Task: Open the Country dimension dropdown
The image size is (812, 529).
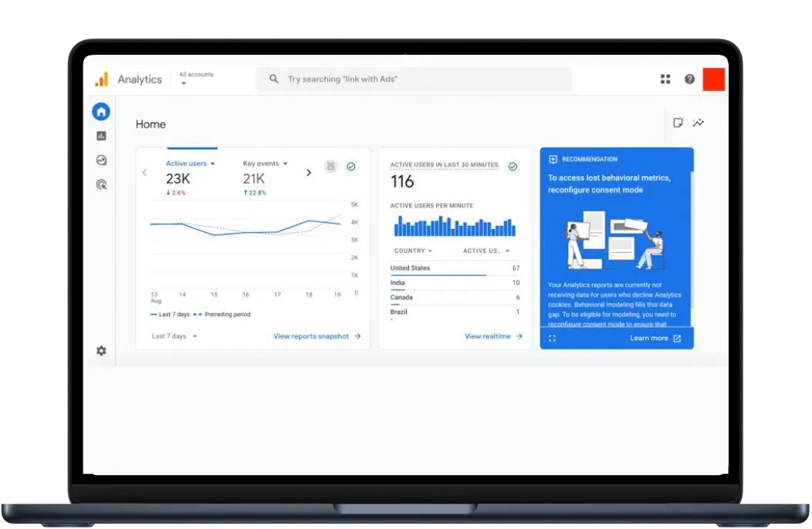Action: 413,251
